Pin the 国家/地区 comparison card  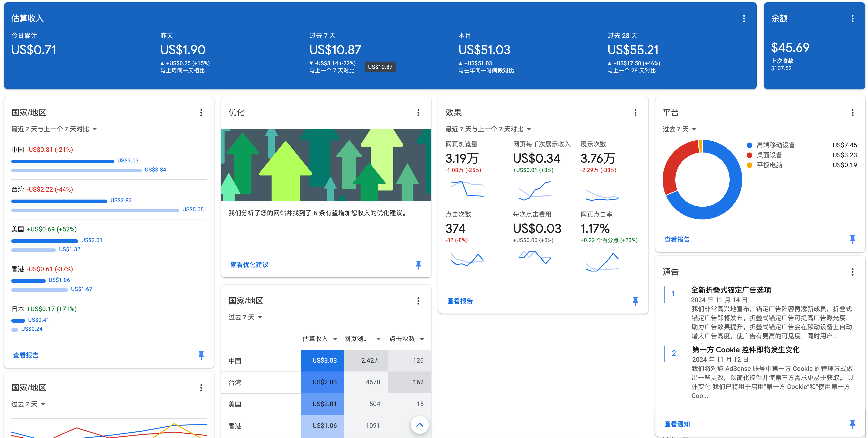201,355
